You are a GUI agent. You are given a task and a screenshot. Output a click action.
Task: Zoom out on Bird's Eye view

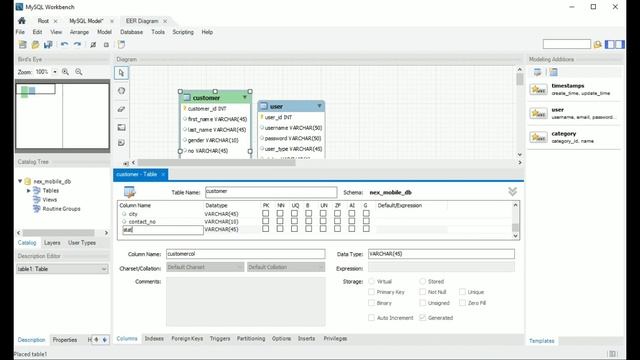coord(79,72)
